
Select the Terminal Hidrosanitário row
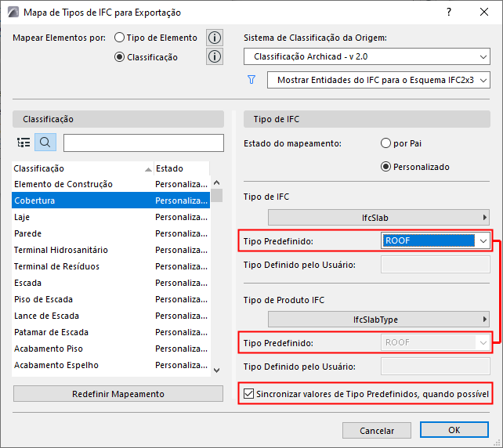tap(111, 250)
